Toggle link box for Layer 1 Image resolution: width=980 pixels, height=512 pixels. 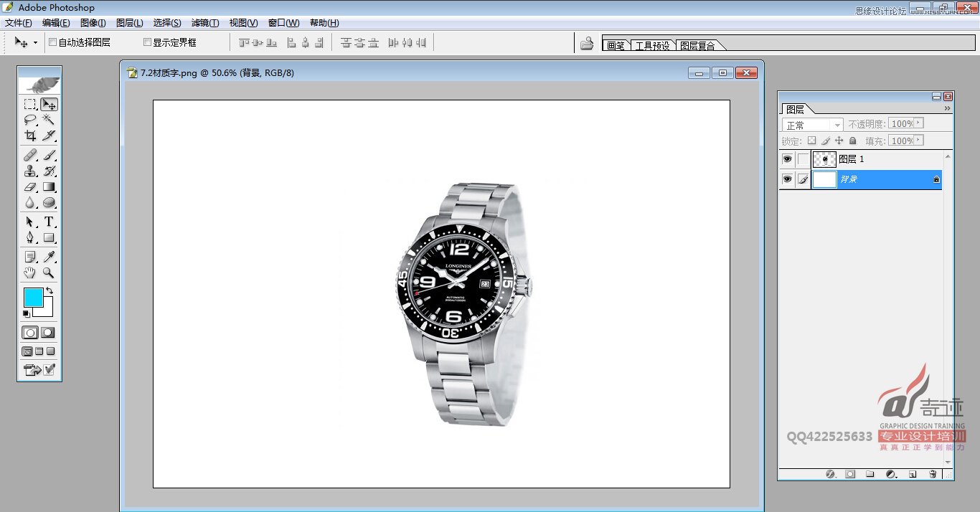(x=804, y=159)
